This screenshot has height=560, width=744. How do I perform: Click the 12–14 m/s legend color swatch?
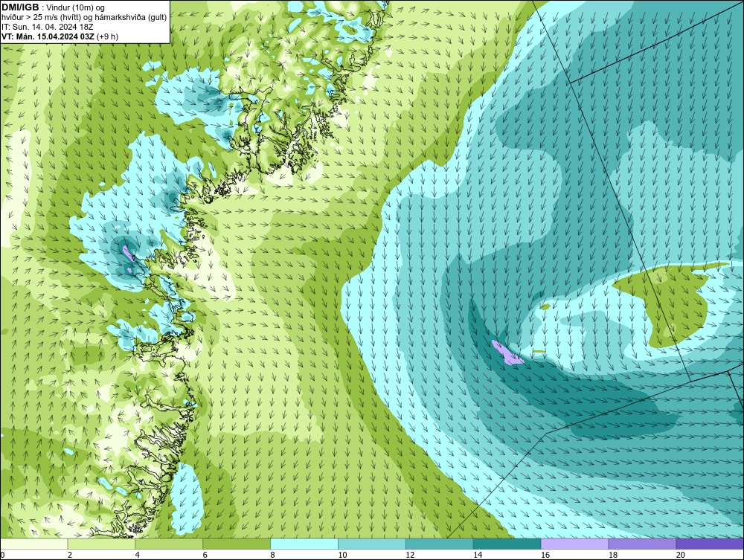(440, 544)
